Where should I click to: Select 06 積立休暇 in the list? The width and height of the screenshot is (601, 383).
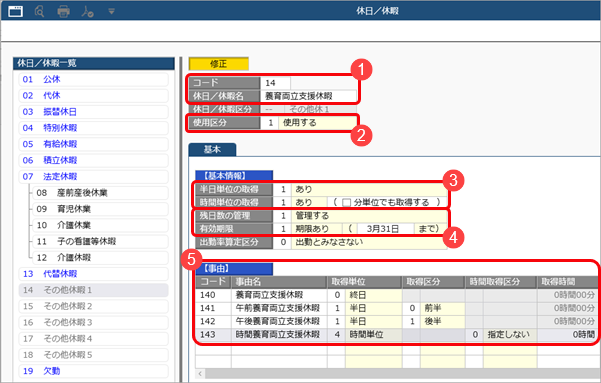[x=93, y=160]
